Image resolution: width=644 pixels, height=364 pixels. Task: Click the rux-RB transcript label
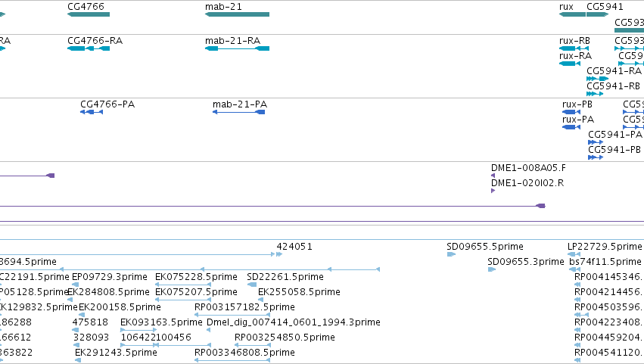(574, 41)
